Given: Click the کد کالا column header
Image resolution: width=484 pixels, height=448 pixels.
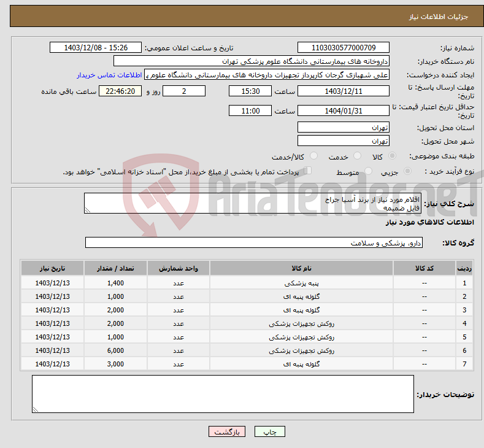Looking at the screenshot, I should point(424,268).
